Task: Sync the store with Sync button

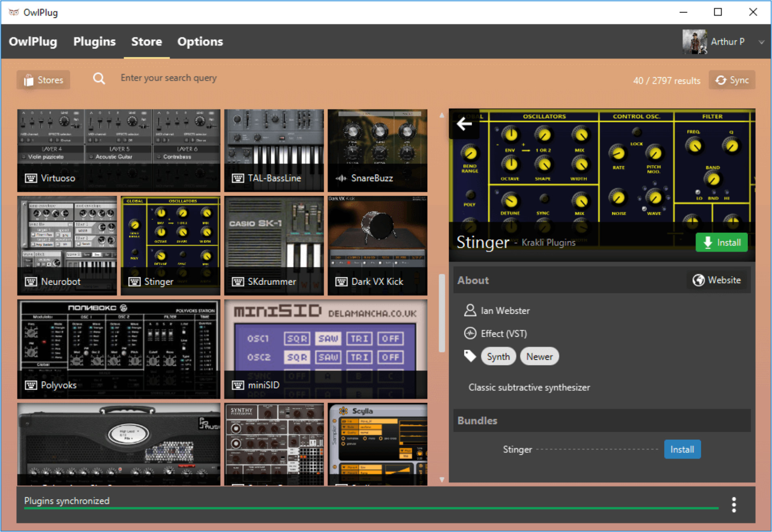Action: click(732, 80)
